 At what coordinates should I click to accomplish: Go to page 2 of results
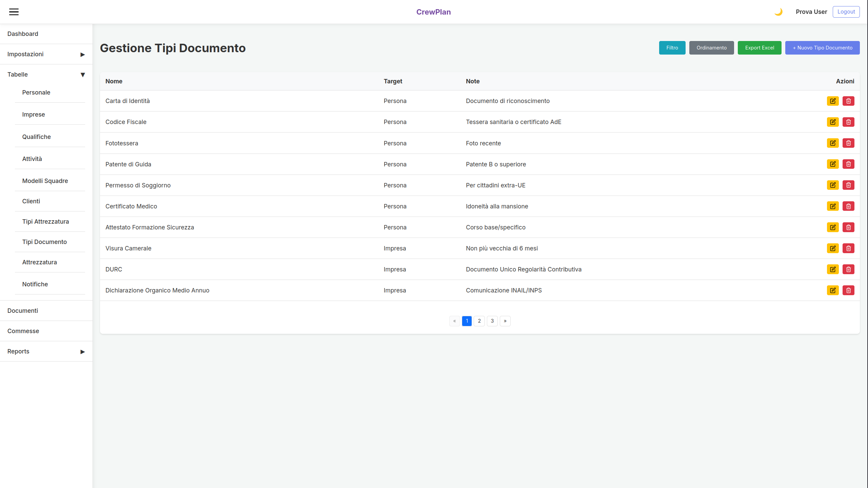(479, 321)
